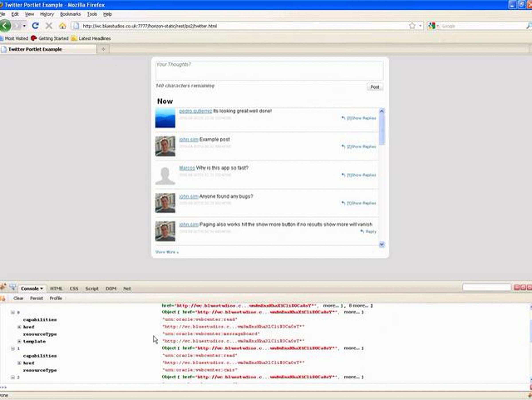Open the History menu
This screenshot has width=532, height=400.
point(47,14)
